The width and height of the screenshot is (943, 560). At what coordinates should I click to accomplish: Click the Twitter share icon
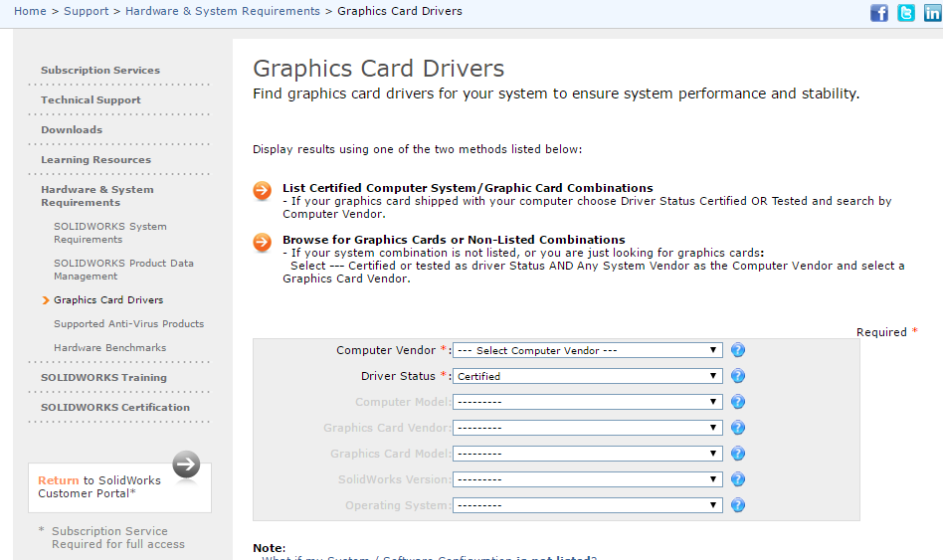905,13
